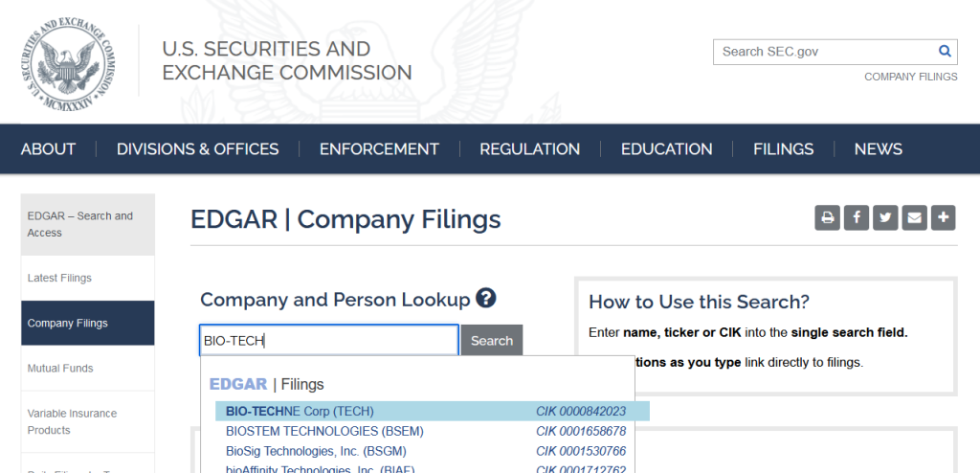The width and height of the screenshot is (980, 473).
Task: Open Latest Filings in the sidebar
Action: [88, 278]
